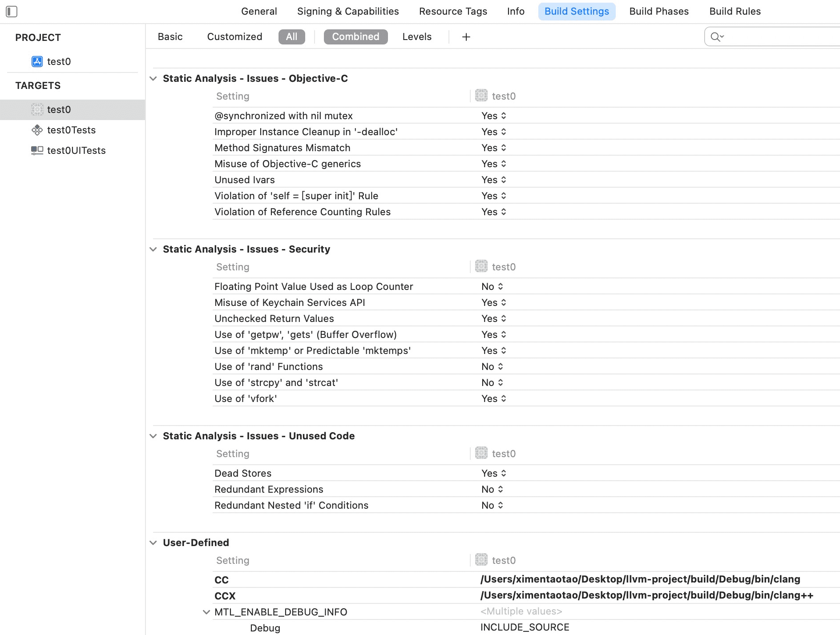Click test0 column icon under Objective-C section
Viewport: 840px width, 635px height.
(x=481, y=96)
